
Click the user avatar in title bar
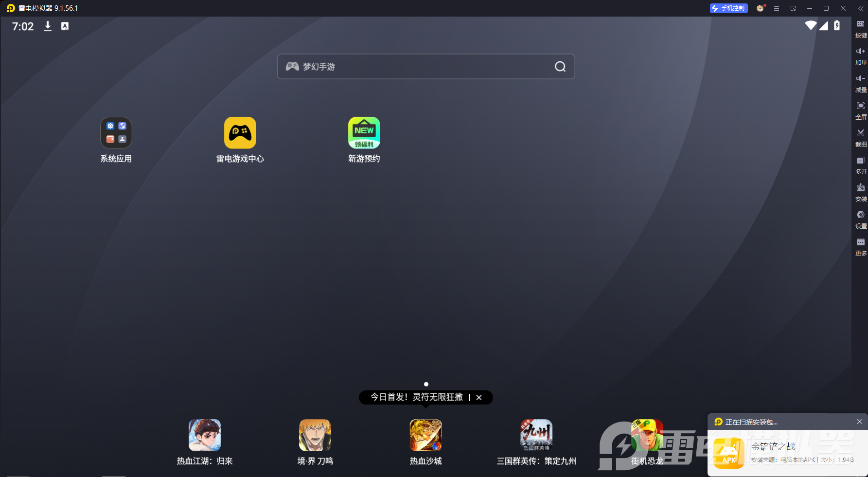tap(760, 8)
